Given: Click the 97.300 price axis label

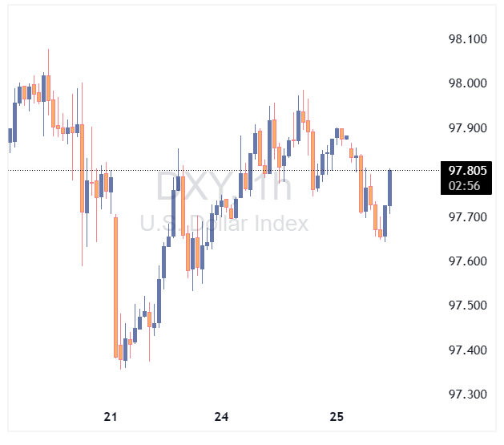Looking at the screenshot, I should point(468,394).
